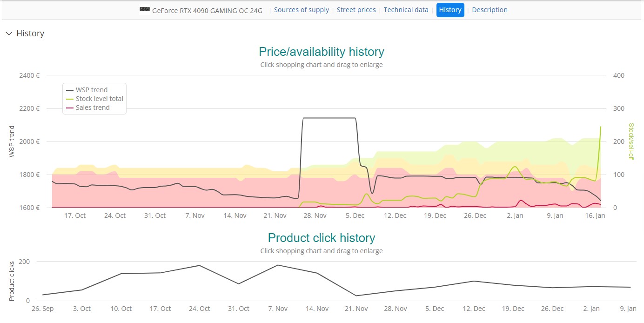
Task: Click the green stock spike near 16. Jan
Action: tap(600, 127)
